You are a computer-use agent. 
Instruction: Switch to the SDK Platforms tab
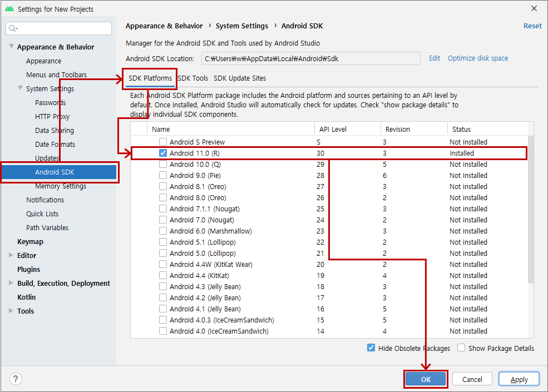tap(150, 78)
